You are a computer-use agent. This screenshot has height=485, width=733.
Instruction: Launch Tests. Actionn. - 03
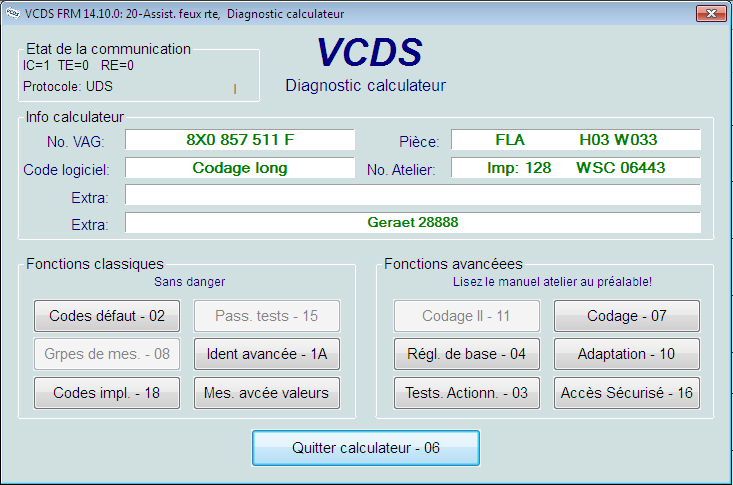467,393
